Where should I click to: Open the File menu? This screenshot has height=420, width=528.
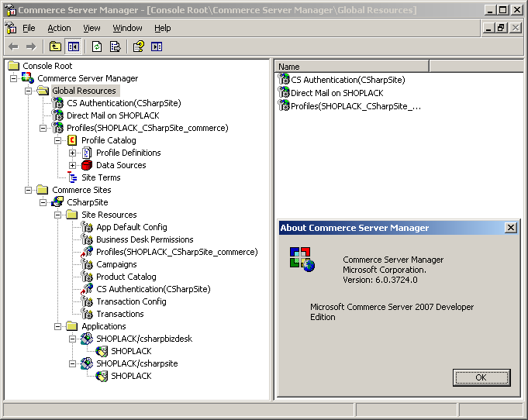tap(29, 28)
